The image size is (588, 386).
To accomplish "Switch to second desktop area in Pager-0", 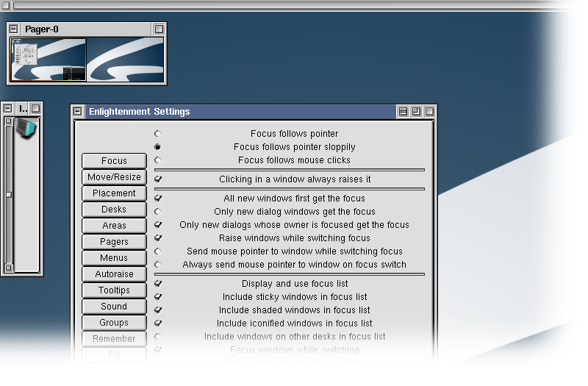I will pos(125,60).
